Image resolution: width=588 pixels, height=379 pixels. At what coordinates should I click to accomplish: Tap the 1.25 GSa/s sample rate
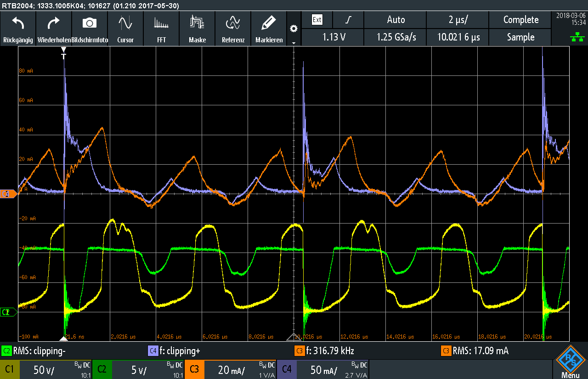click(396, 37)
